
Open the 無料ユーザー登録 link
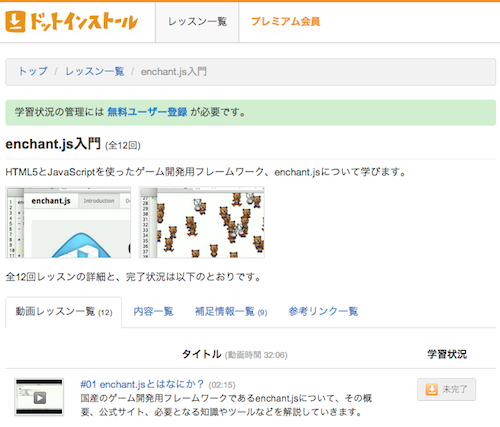click(x=147, y=112)
